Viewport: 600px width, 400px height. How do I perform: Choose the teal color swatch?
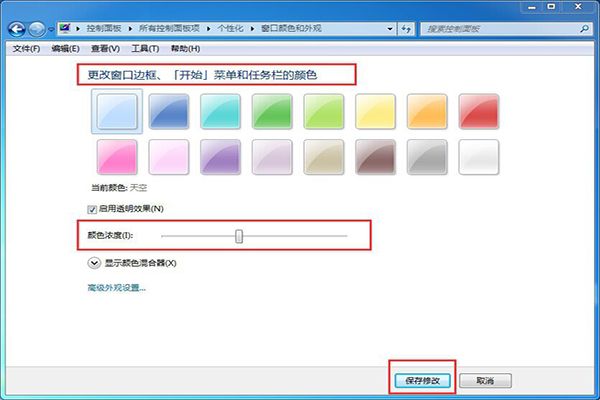point(220,111)
